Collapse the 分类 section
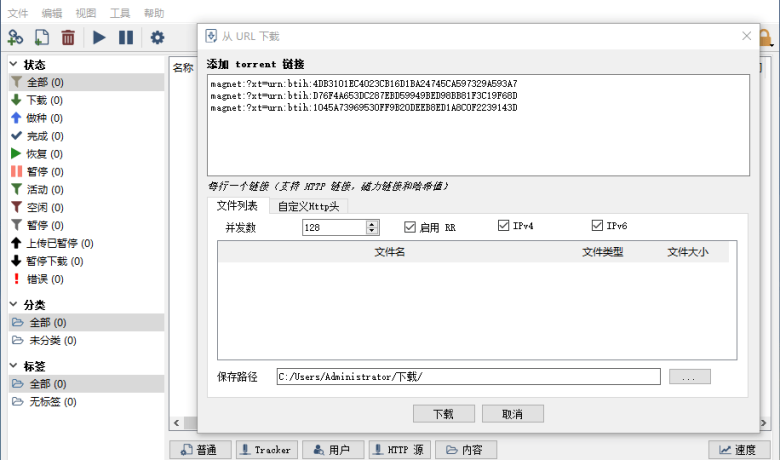Image resolution: width=780 pixels, height=460 pixels. (13, 304)
